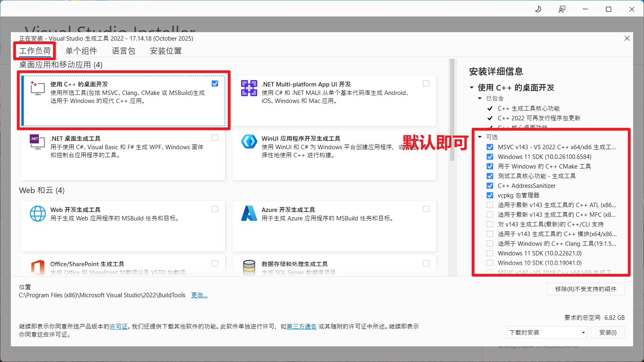Switch to the 安装位置 tab
The image size is (644, 362).
point(166,51)
